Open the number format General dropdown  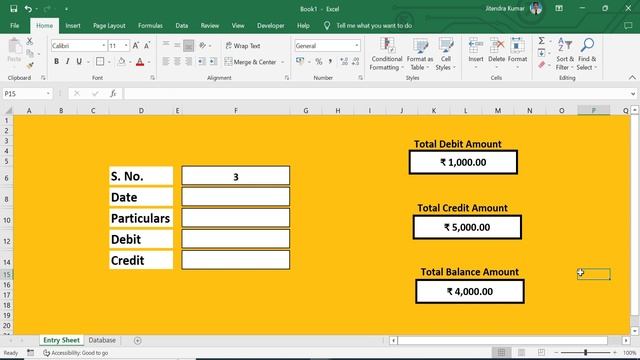coord(357,46)
